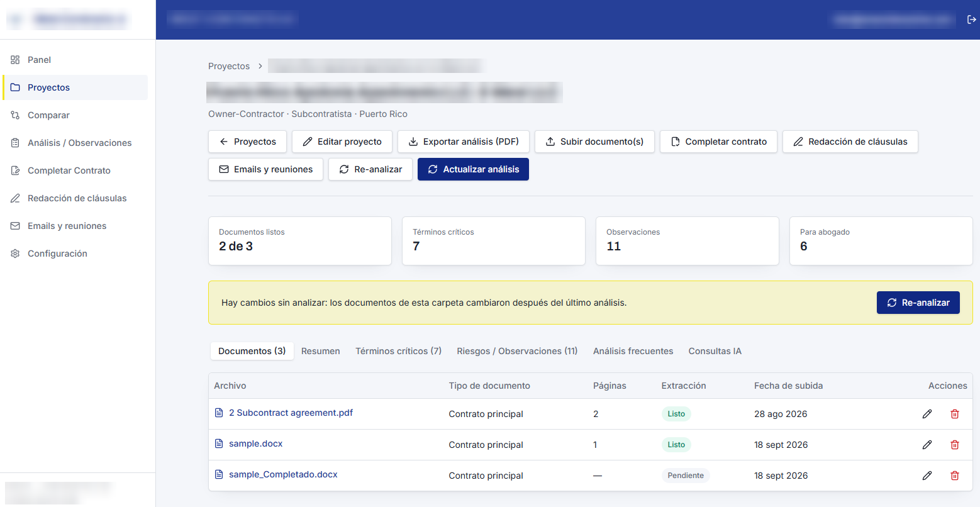Click pencil icon for sample_Completado.docx row
The height and width of the screenshot is (507, 980).
(927, 476)
